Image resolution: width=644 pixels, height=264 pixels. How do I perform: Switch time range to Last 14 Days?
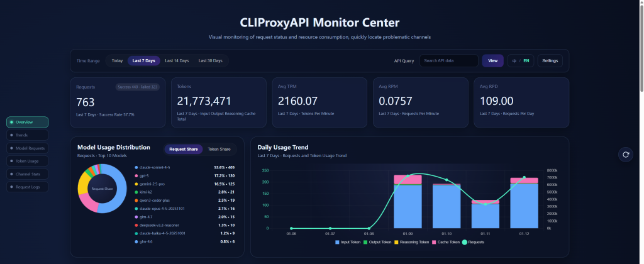point(177,61)
